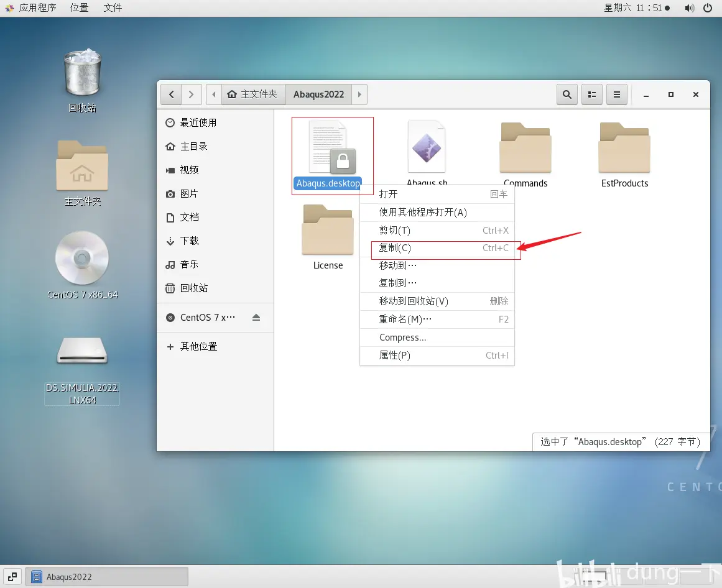Open the Files (文件) menu in top bar

click(x=113, y=8)
